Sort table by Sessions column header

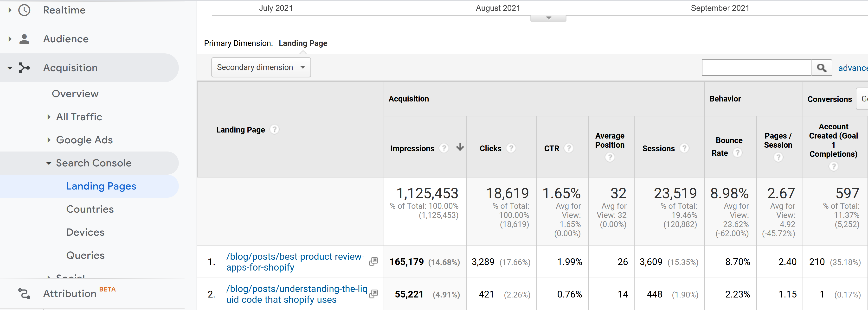(658, 148)
